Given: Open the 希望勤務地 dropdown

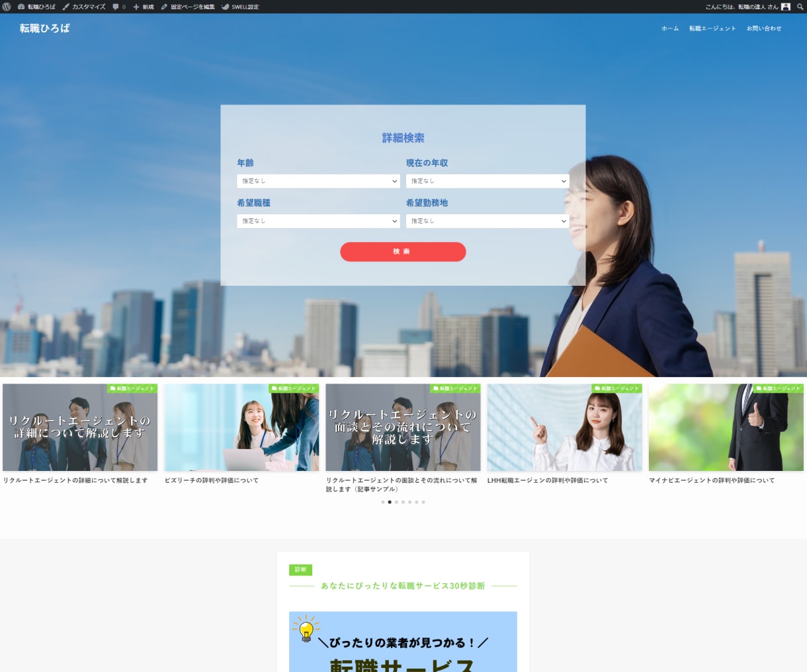Looking at the screenshot, I should [488, 221].
